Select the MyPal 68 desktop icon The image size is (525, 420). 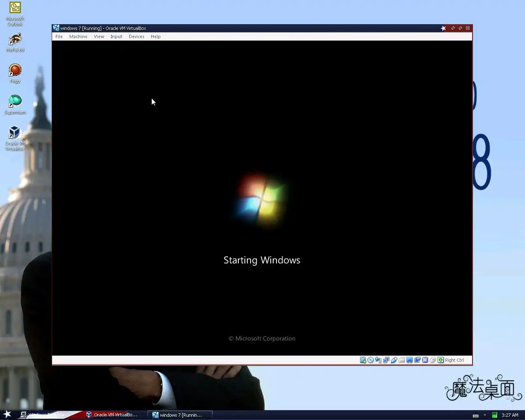[x=15, y=42]
